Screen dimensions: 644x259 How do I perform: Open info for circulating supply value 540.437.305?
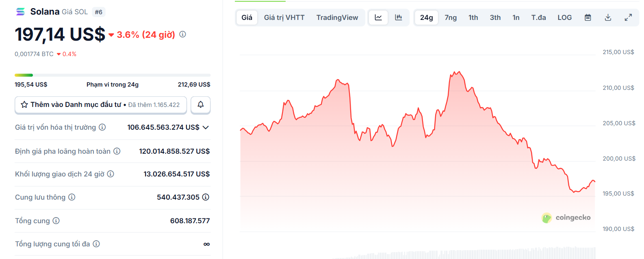pyautogui.click(x=206, y=197)
